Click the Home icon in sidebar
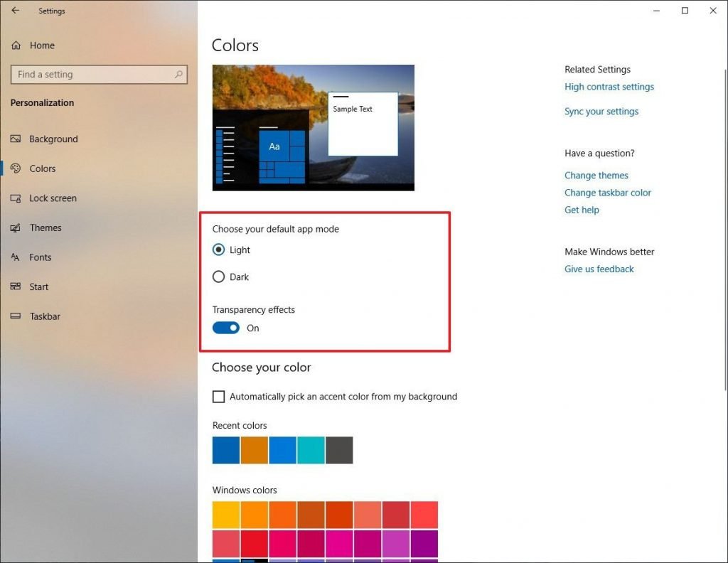This screenshot has width=728, height=563. point(16,45)
